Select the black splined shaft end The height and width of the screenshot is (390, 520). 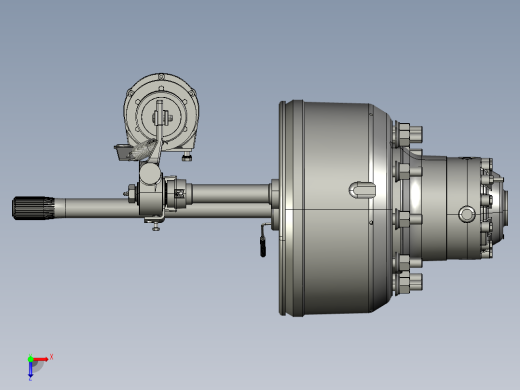33,208
